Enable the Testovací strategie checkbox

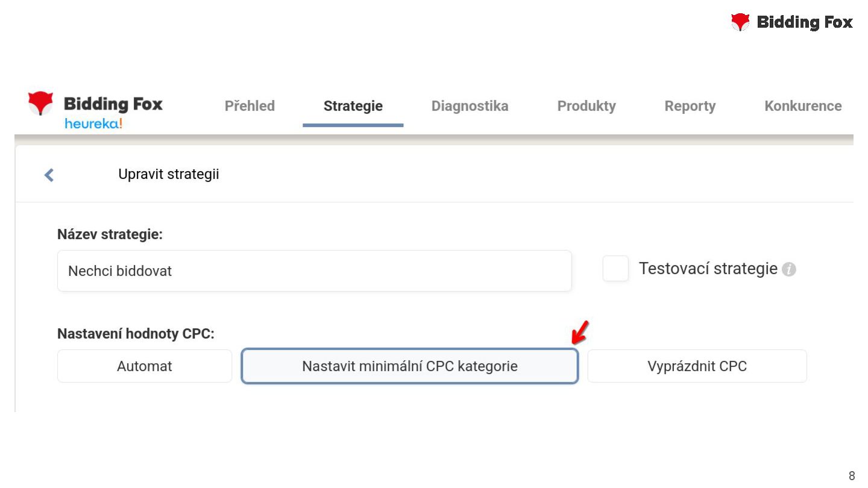[615, 269]
